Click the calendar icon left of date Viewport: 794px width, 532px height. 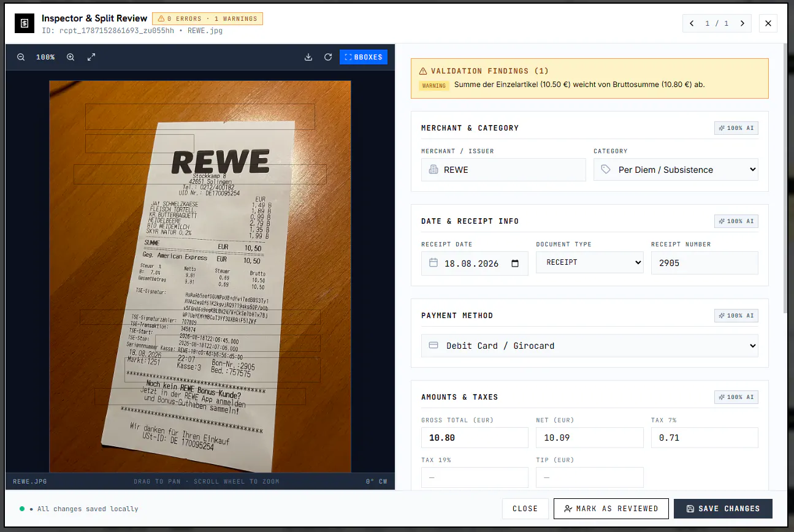[433, 263]
